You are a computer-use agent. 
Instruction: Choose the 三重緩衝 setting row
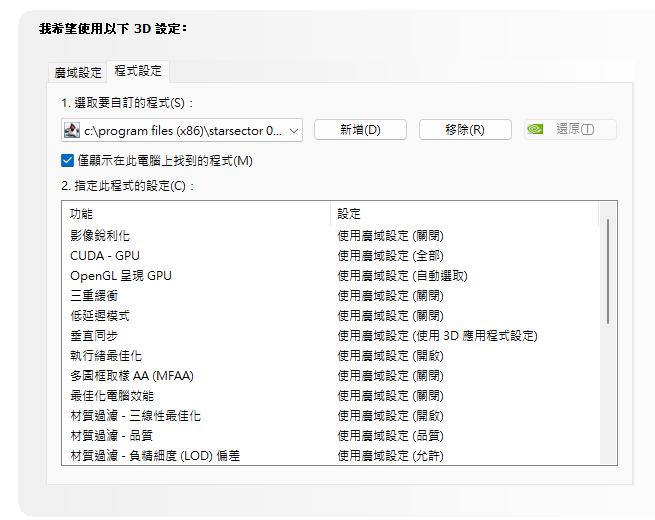95,296
